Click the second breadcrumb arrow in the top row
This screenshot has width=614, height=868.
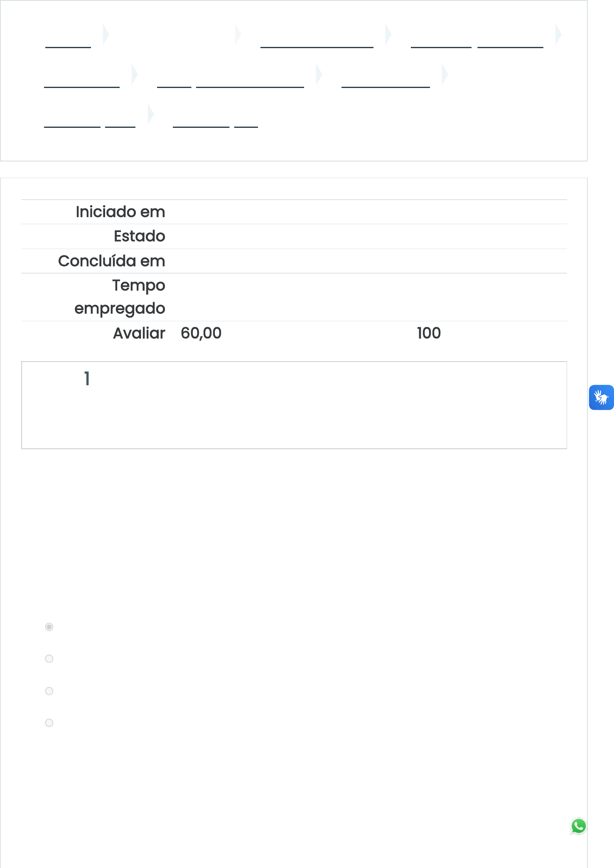[x=238, y=34]
